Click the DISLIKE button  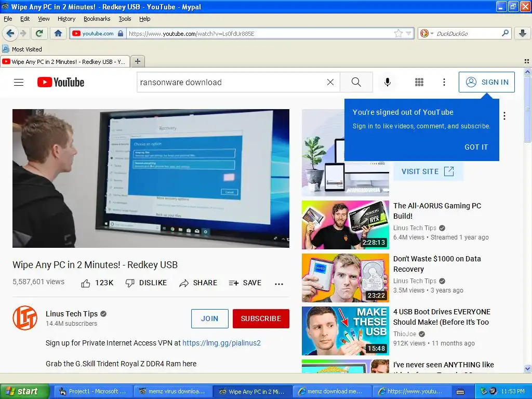coord(146,283)
